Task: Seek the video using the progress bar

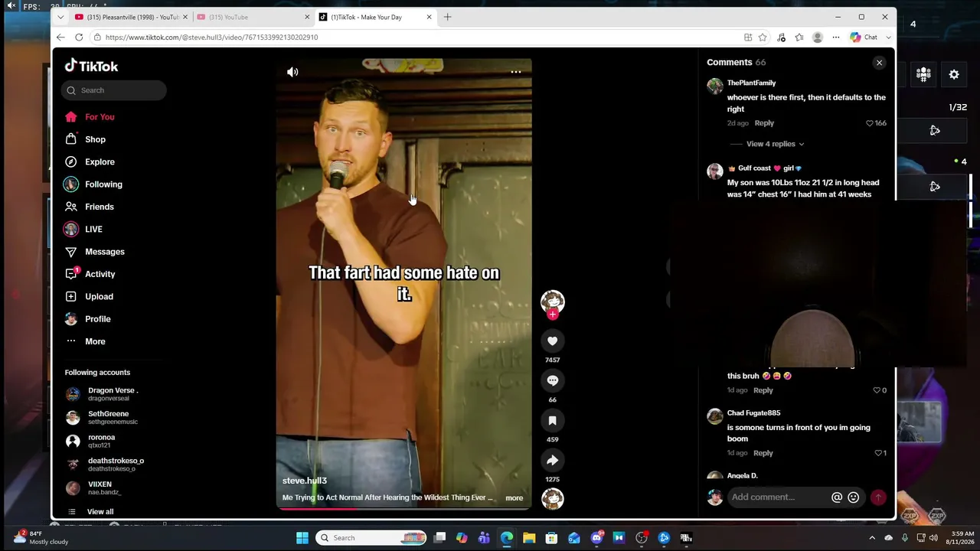Action: pyautogui.click(x=403, y=508)
